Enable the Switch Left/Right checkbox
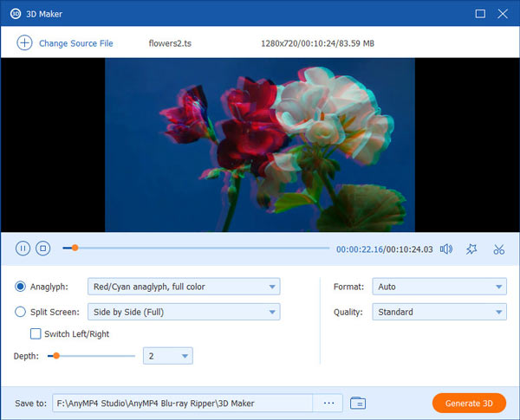Screen dimensions: 520x420 click(x=36, y=333)
